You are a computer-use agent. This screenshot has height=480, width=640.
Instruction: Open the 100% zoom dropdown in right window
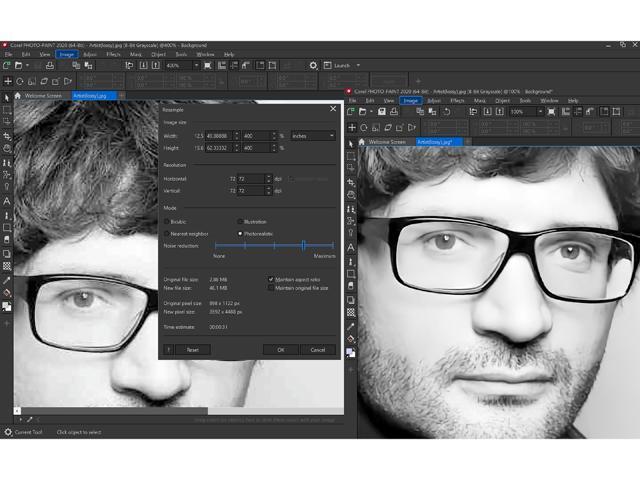(542, 112)
